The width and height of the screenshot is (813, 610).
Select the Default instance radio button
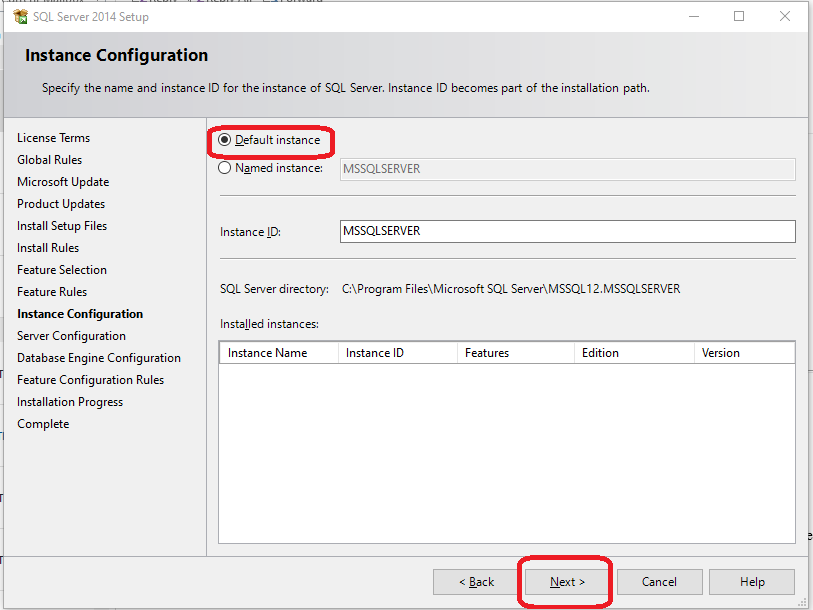[x=228, y=141]
